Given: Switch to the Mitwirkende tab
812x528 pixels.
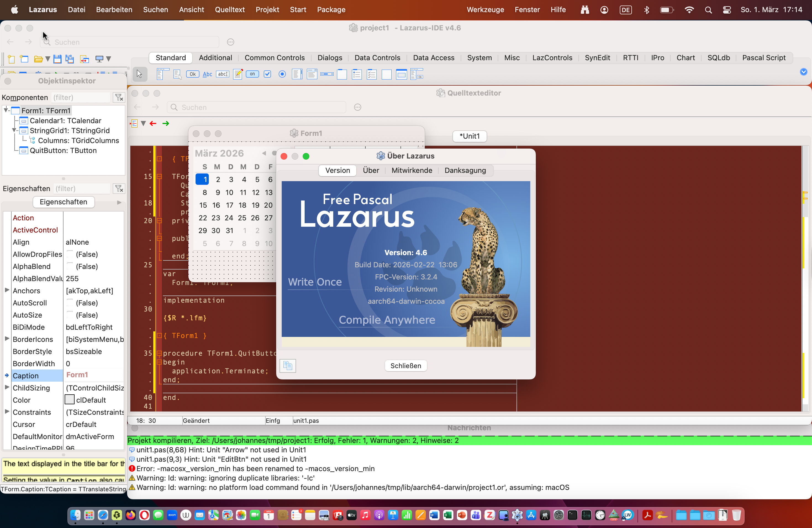Looking at the screenshot, I should pyautogui.click(x=412, y=170).
